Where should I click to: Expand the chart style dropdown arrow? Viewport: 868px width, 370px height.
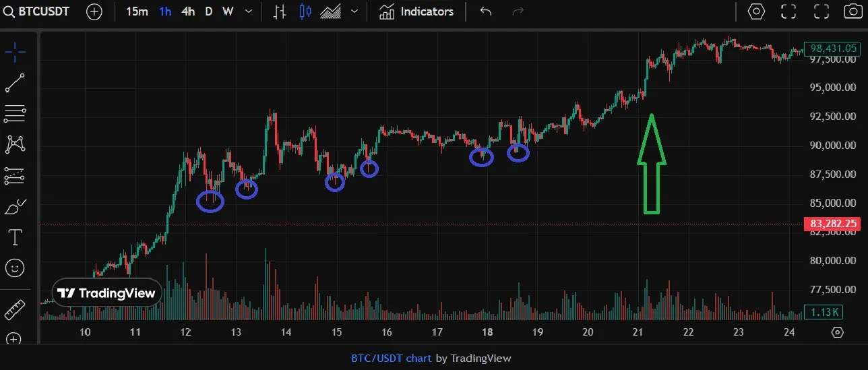pyautogui.click(x=354, y=11)
